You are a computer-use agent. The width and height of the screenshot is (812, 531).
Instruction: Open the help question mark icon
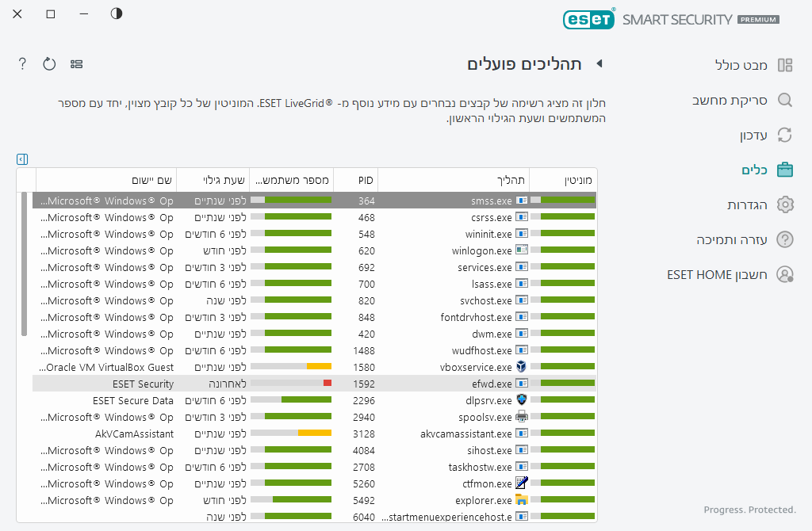click(22, 64)
